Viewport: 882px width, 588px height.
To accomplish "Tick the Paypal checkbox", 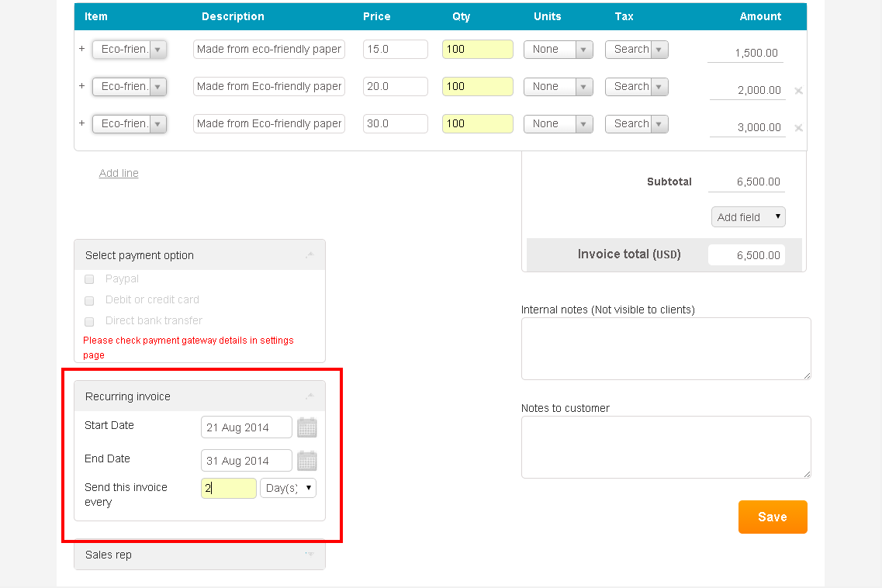I will pyautogui.click(x=89, y=279).
